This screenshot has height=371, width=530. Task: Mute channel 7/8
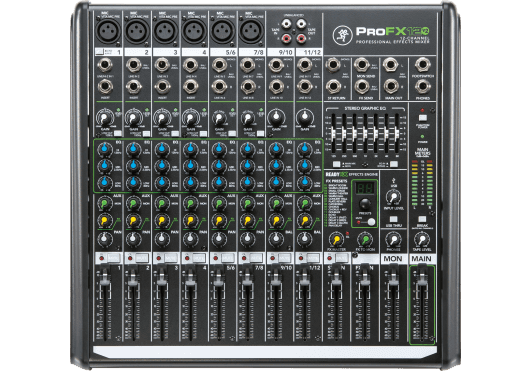pyautogui.click(x=256, y=258)
